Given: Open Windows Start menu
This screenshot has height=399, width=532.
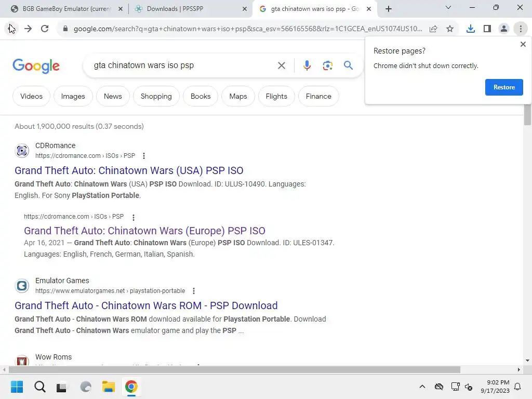Looking at the screenshot, I should coord(17,387).
